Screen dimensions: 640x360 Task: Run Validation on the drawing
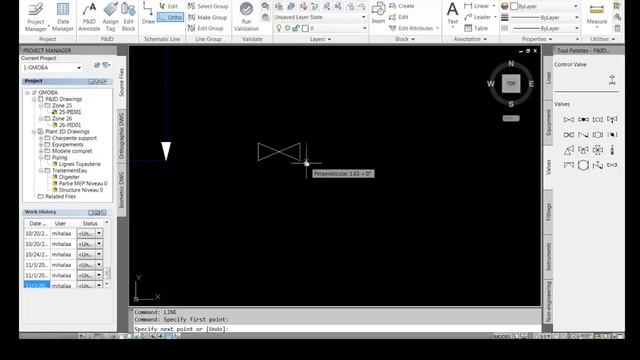click(x=246, y=17)
